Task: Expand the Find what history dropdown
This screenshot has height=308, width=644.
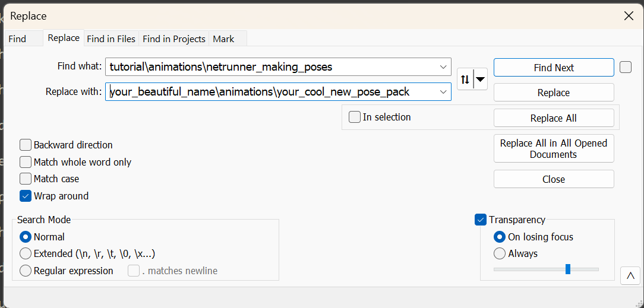Action: (443, 67)
